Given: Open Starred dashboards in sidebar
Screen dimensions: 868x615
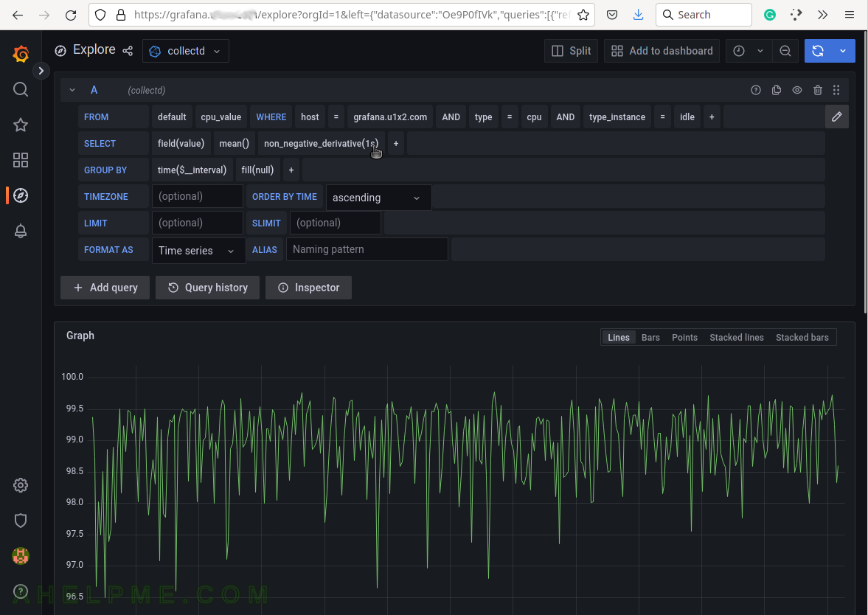Looking at the screenshot, I should tap(21, 125).
